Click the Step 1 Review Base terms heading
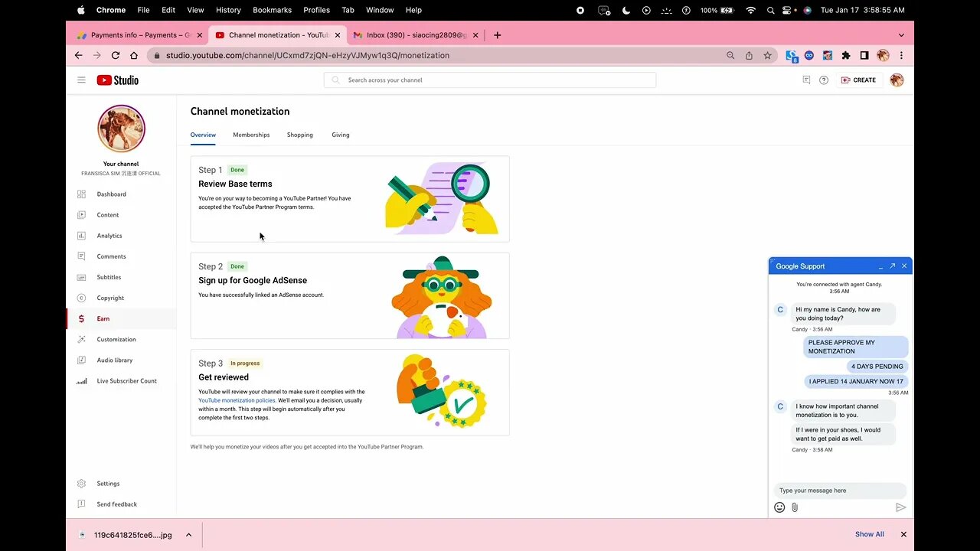 [x=235, y=184]
